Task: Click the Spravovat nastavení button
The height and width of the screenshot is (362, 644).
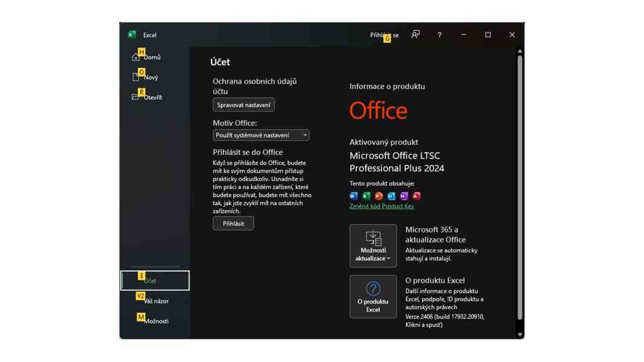Action: [x=243, y=105]
